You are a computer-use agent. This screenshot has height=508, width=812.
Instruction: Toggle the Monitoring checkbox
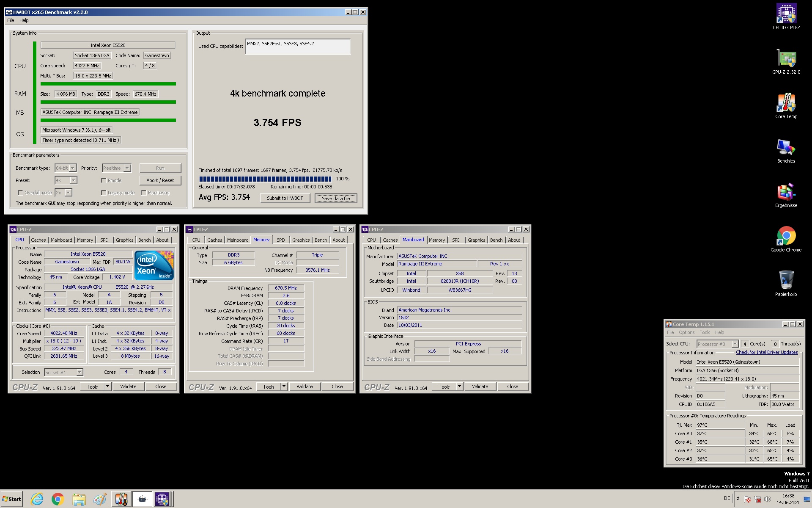pos(144,193)
